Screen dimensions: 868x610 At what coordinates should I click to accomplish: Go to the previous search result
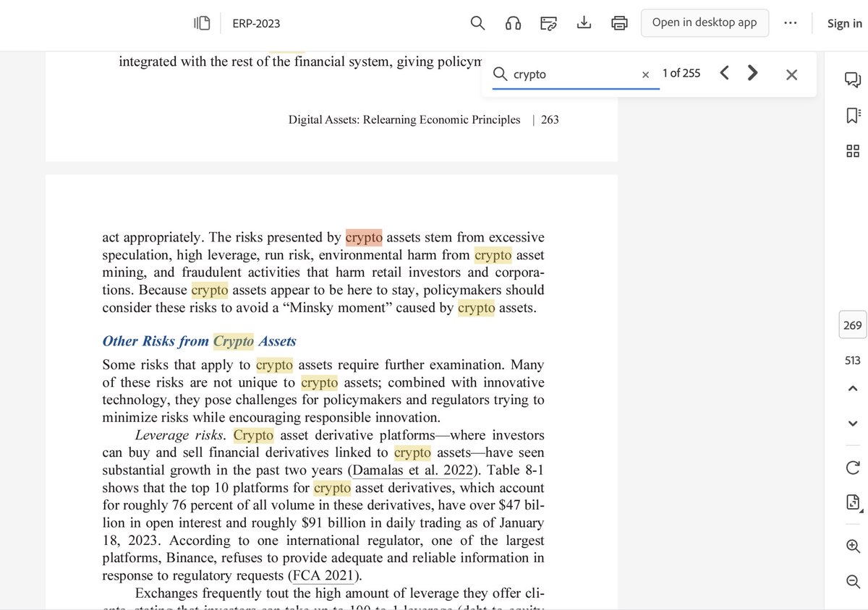[724, 73]
